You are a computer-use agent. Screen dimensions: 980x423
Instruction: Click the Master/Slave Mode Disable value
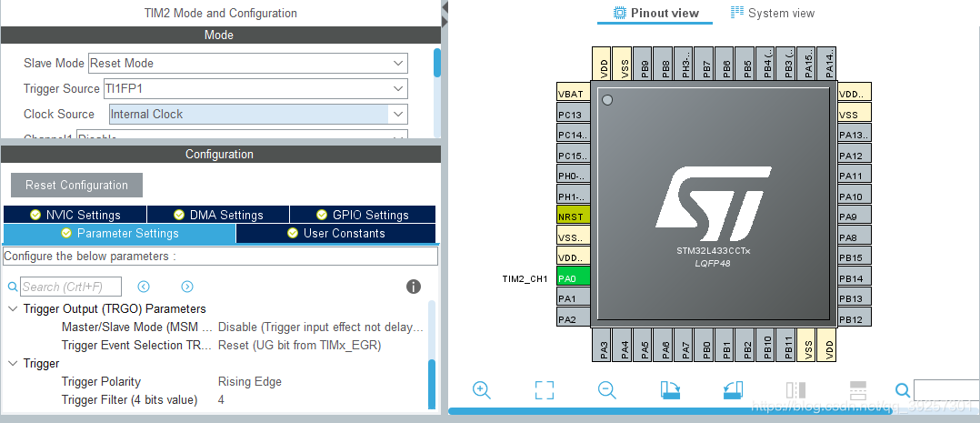321,327
